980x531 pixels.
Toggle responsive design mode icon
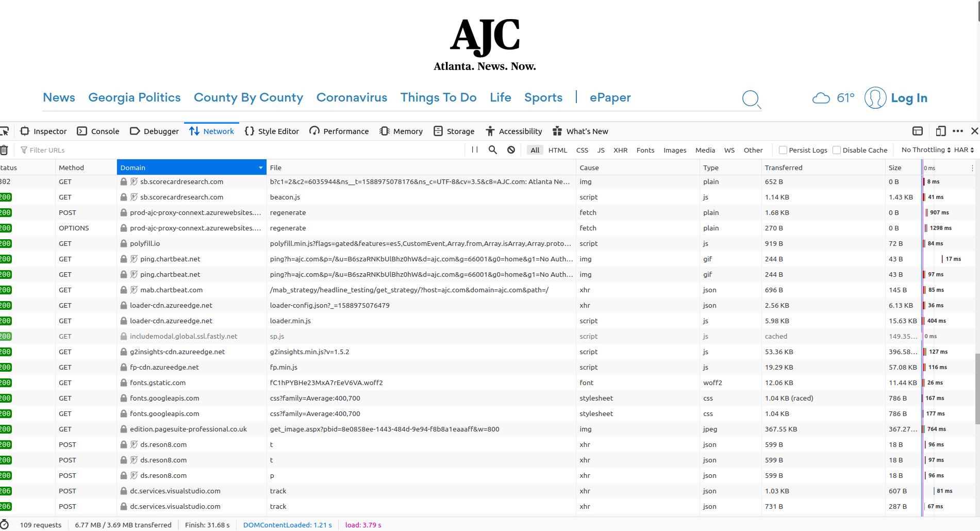coord(940,131)
